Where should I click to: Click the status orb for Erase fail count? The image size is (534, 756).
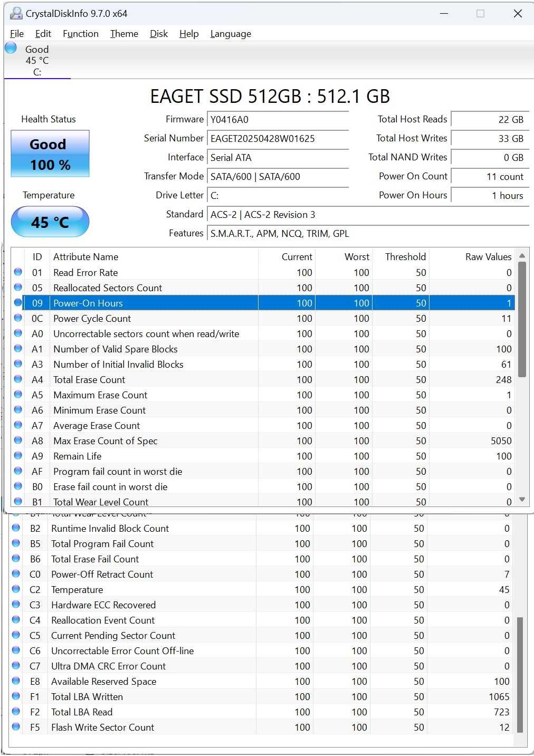18,486
